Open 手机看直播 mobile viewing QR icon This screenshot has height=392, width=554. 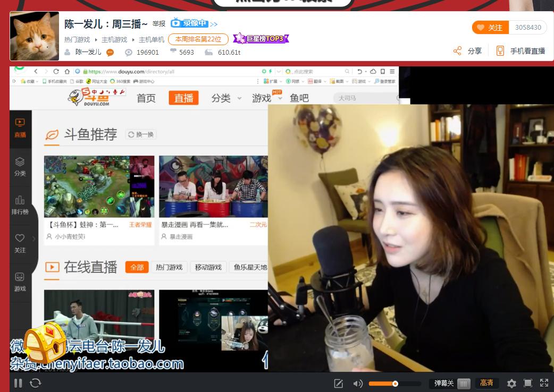[500, 50]
